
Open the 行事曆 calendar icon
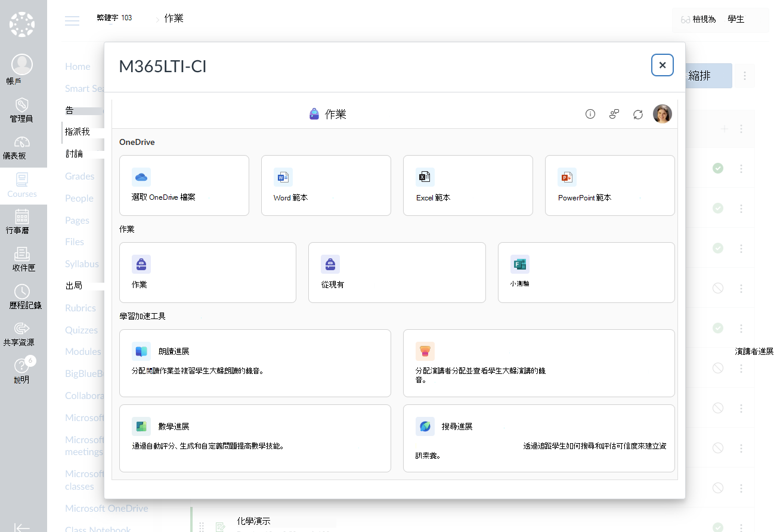(x=22, y=216)
